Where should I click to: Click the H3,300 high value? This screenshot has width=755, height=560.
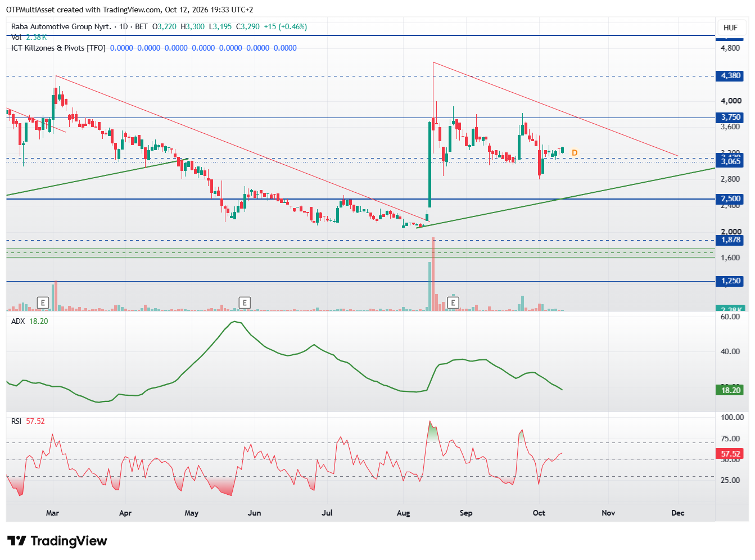[x=193, y=26]
